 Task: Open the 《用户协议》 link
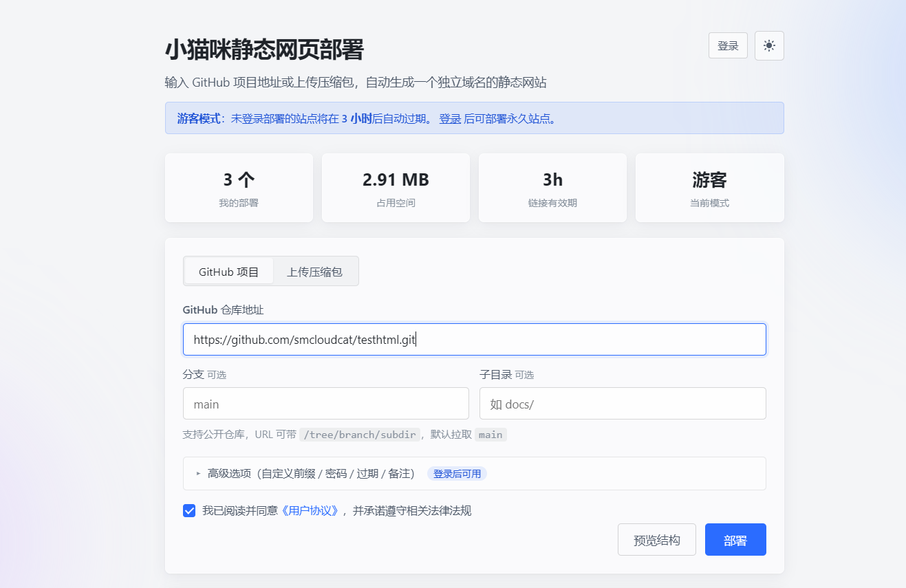(311, 510)
